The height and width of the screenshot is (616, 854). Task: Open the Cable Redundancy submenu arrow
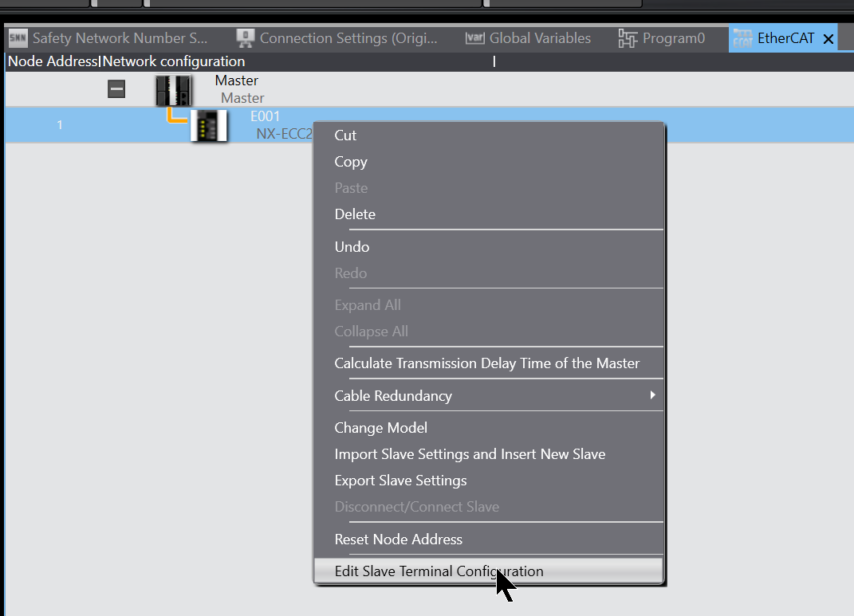click(652, 395)
